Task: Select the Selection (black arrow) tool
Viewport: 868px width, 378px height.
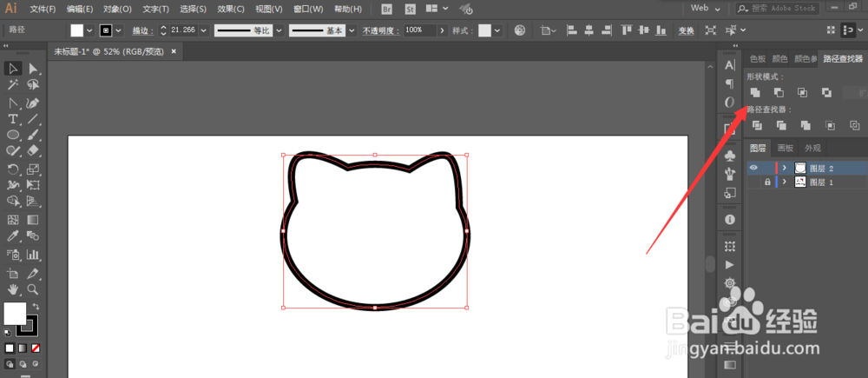Action: pyautogui.click(x=14, y=68)
